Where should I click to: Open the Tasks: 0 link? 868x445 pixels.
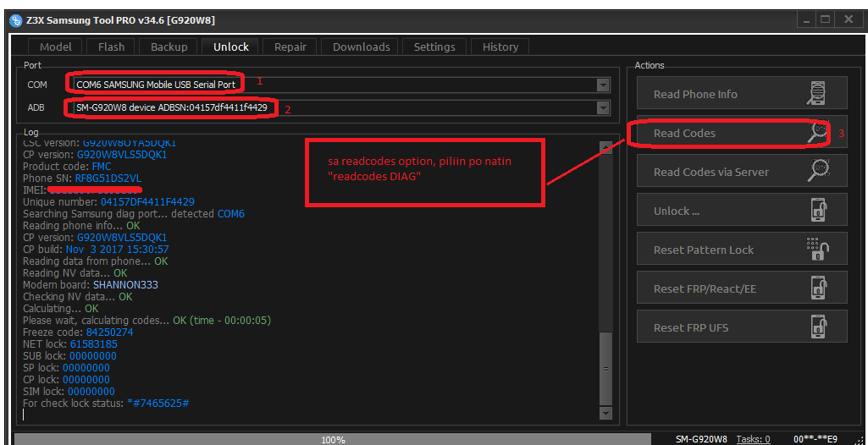click(753, 439)
